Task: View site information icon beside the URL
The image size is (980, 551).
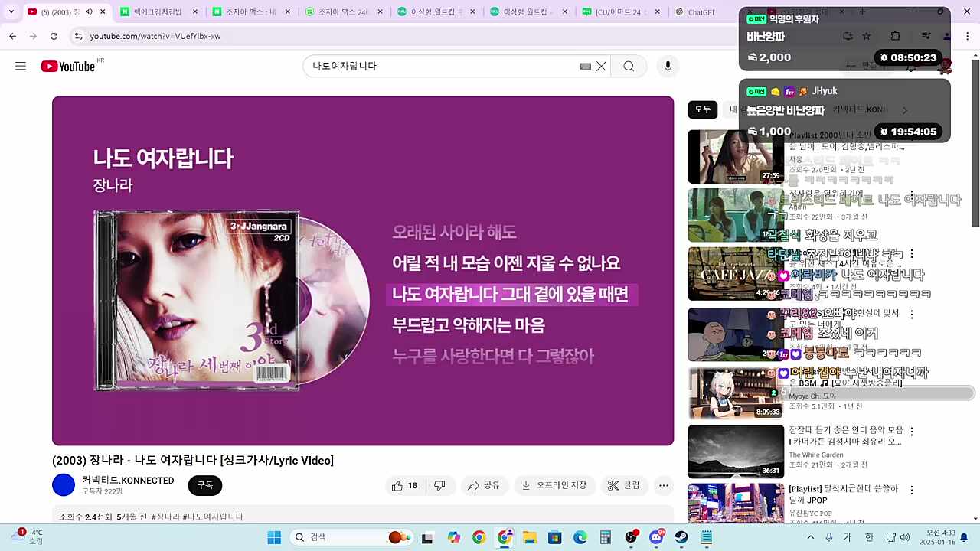Action: coord(78,36)
